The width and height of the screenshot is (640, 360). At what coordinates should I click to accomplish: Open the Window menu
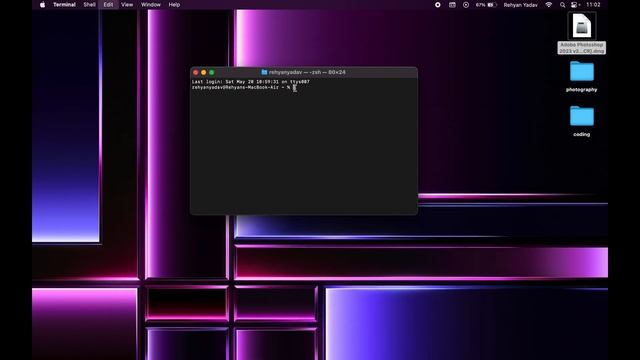pos(151,5)
